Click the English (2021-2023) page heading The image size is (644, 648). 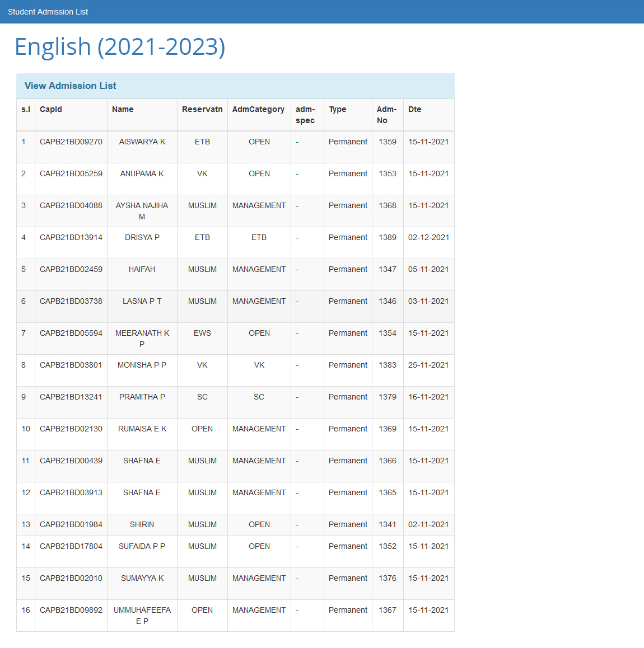coord(119,46)
